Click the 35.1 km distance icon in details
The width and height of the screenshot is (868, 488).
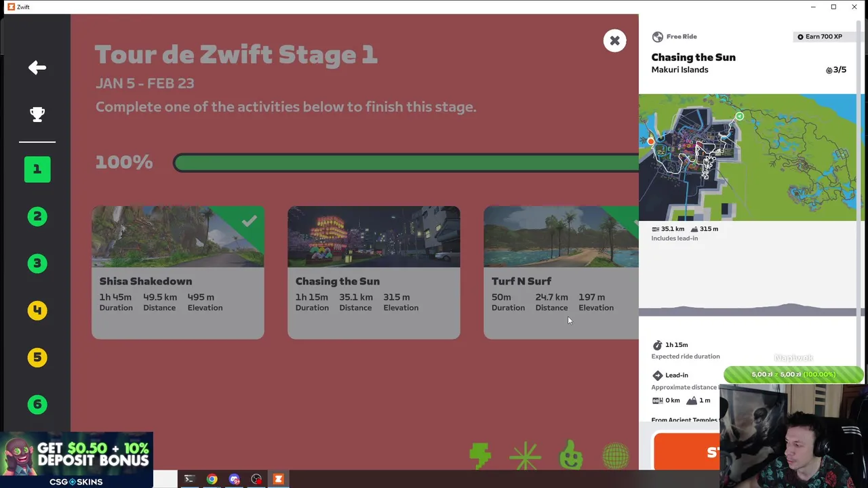click(x=655, y=229)
